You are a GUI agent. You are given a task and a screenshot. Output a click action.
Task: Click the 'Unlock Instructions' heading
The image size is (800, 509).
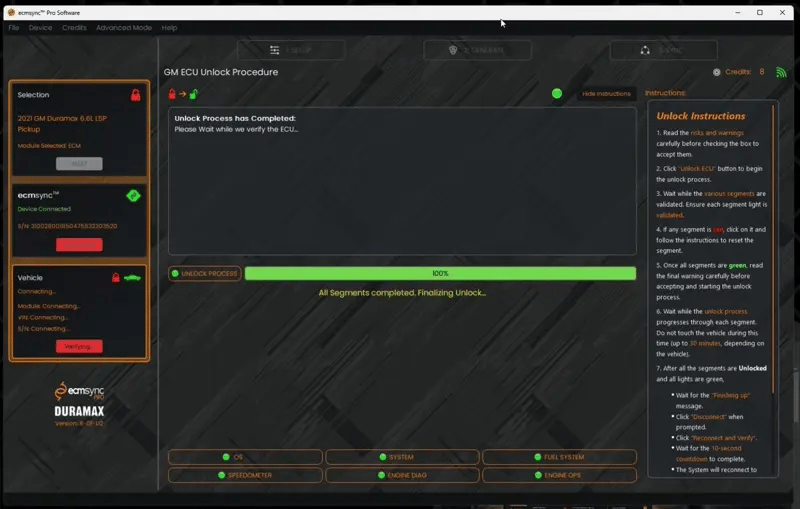click(701, 116)
